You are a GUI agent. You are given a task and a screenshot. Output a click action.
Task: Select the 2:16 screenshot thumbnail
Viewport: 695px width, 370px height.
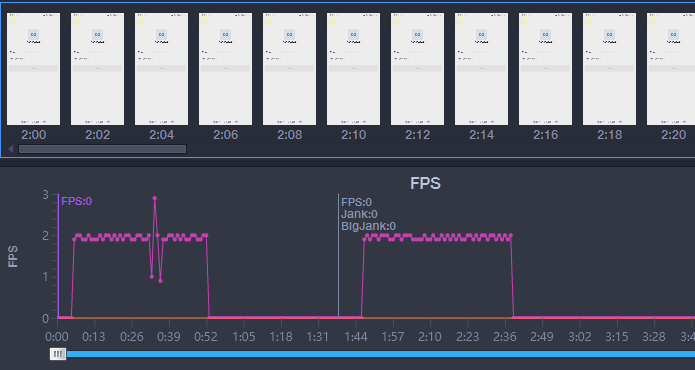(545, 69)
